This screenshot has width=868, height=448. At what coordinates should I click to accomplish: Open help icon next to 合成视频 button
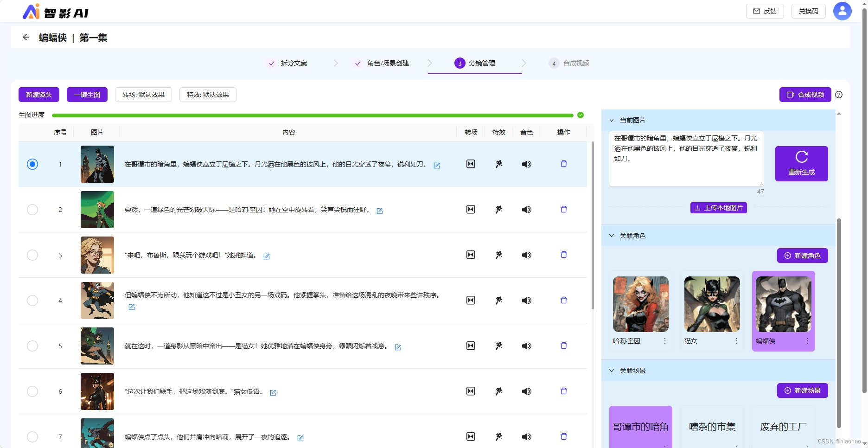pyautogui.click(x=839, y=95)
